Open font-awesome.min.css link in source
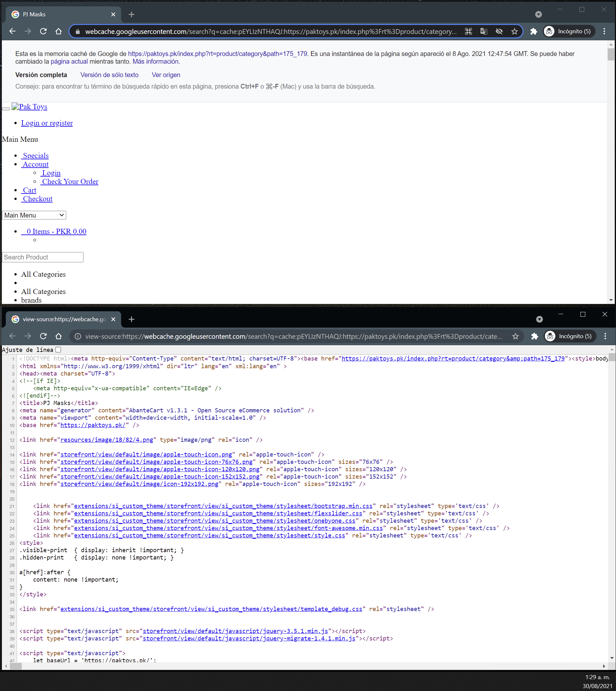 click(228, 528)
